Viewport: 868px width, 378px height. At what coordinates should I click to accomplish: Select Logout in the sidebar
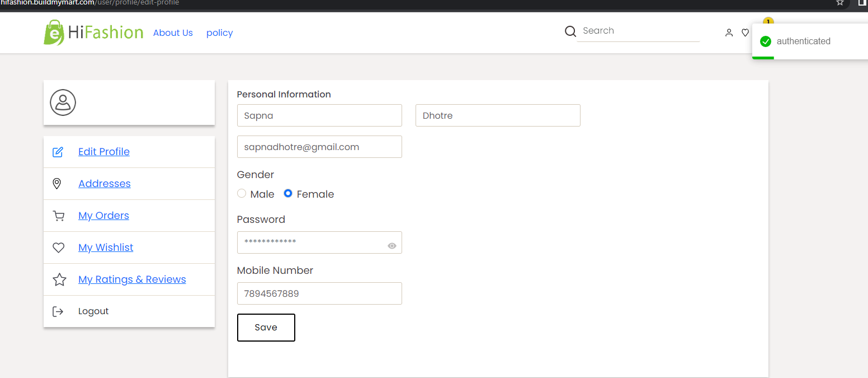(x=93, y=311)
